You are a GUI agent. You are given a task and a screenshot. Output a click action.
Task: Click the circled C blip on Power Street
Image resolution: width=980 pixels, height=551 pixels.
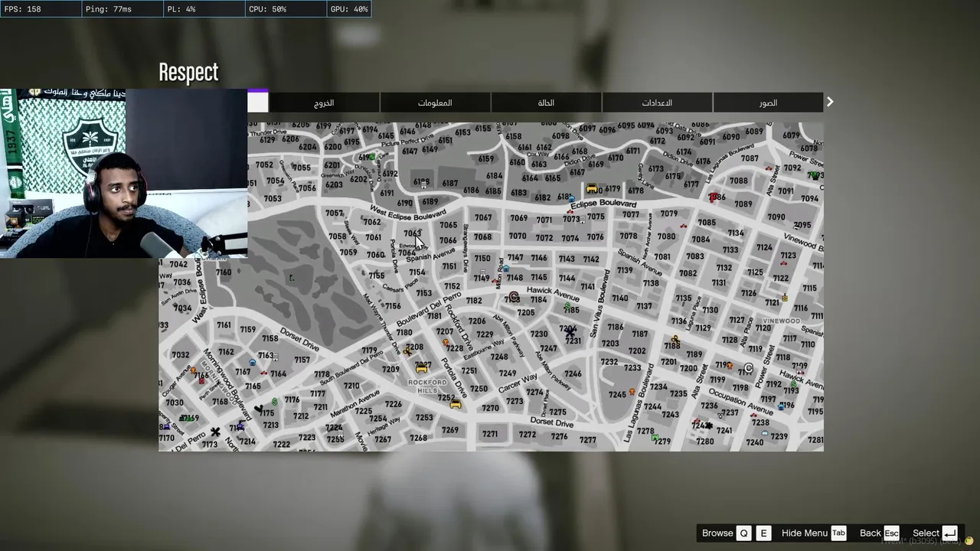click(x=749, y=369)
